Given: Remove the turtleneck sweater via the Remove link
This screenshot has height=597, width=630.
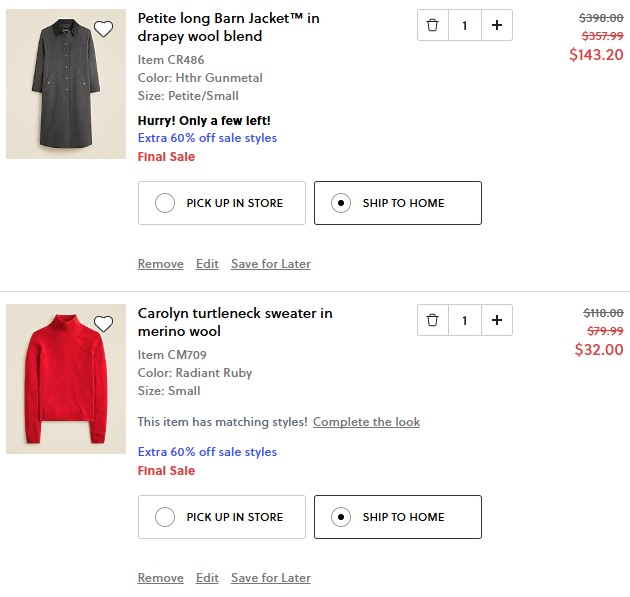Looking at the screenshot, I should (160, 578).
